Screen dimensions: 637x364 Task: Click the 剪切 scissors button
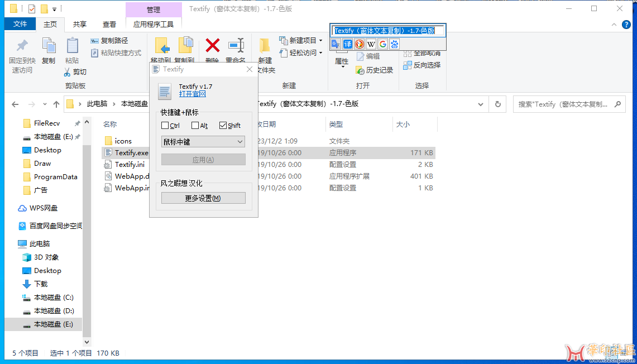(x=75, y=73)
